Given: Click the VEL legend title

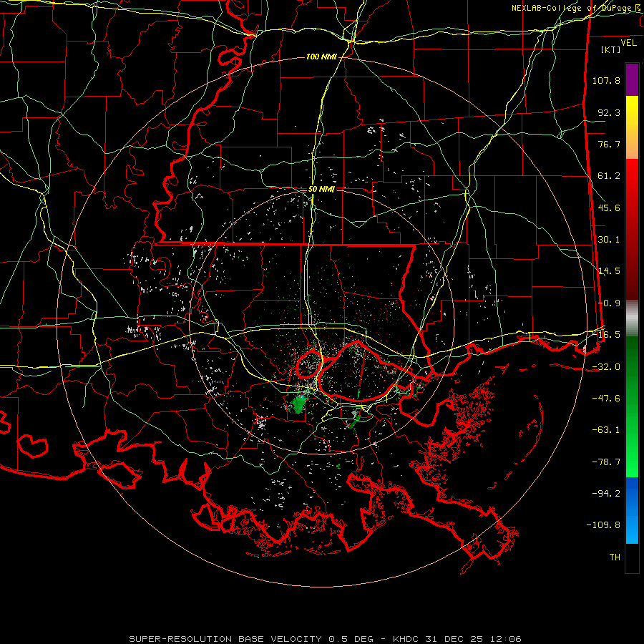Looking at the screenshot, I should pyautogui.click(x=629, y=43).
